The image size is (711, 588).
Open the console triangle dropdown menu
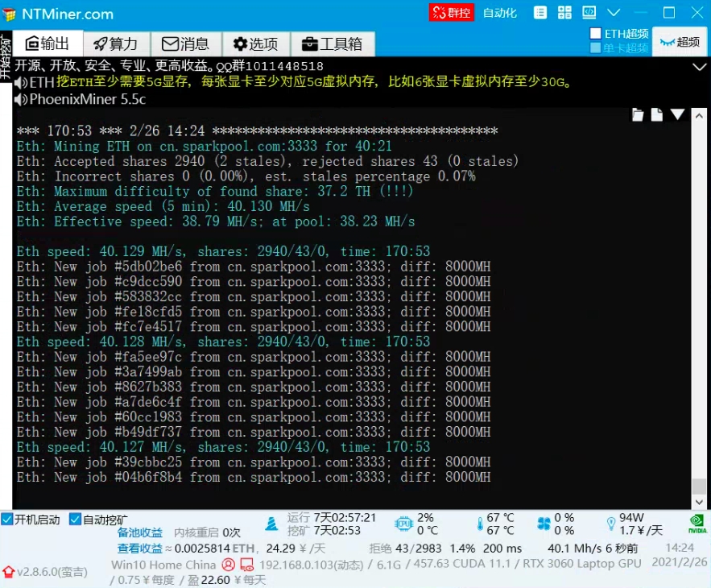677,115
